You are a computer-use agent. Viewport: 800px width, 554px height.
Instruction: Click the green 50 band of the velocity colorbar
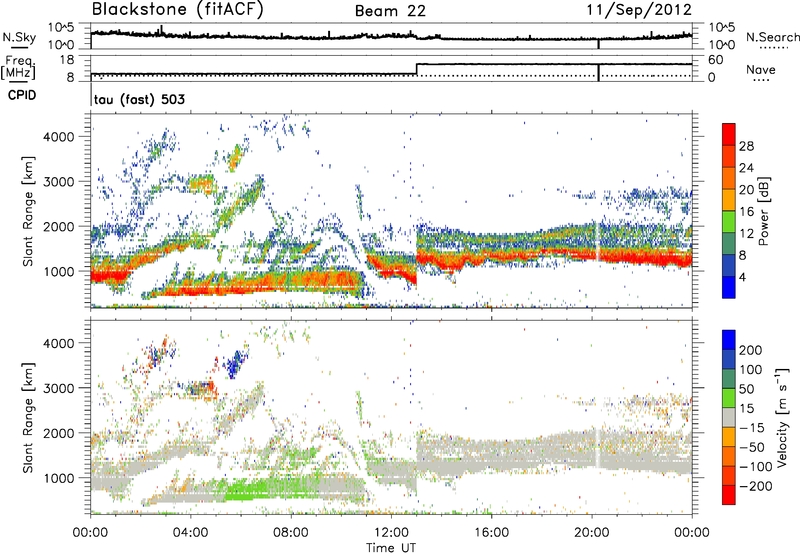pos(729,398)
